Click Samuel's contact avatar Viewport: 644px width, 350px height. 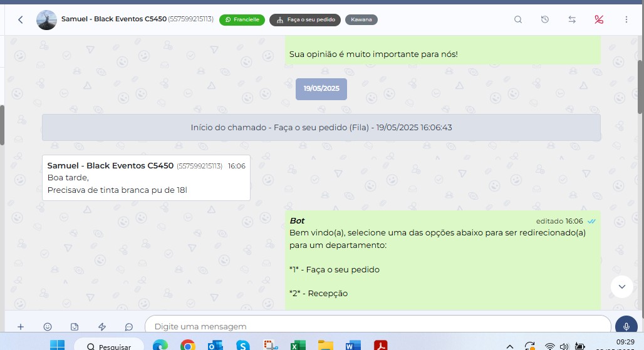click(46, 19)
